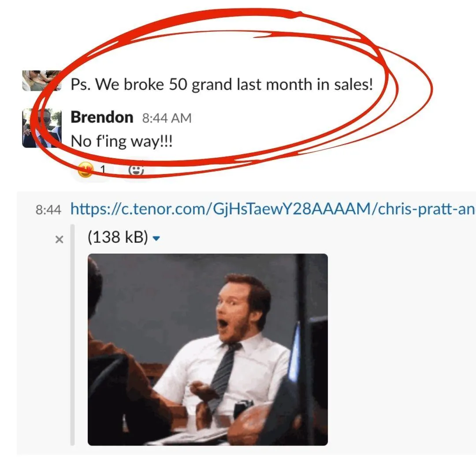
Task: Open the c.tenor.com GIF link
Action: click(x=273, y=208)
